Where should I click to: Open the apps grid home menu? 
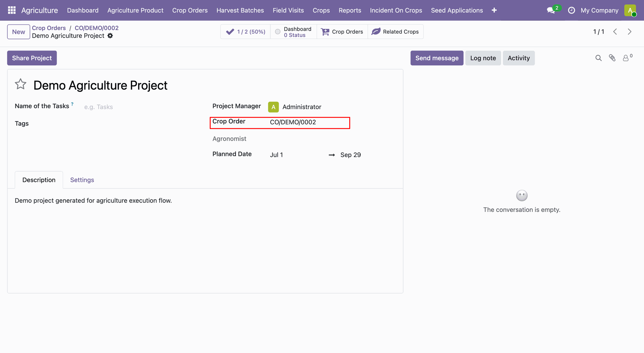tap(12, 10)
